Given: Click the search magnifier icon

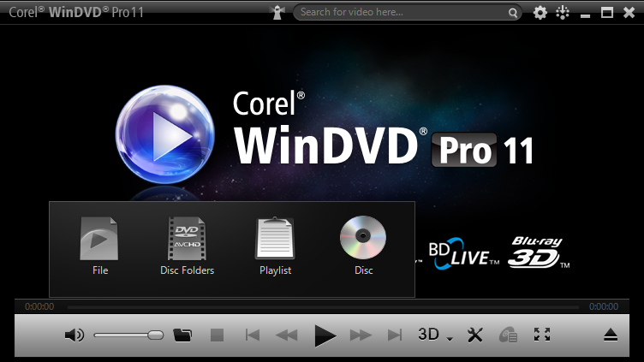Looking at the screenshot, I should tap(513, 13).
